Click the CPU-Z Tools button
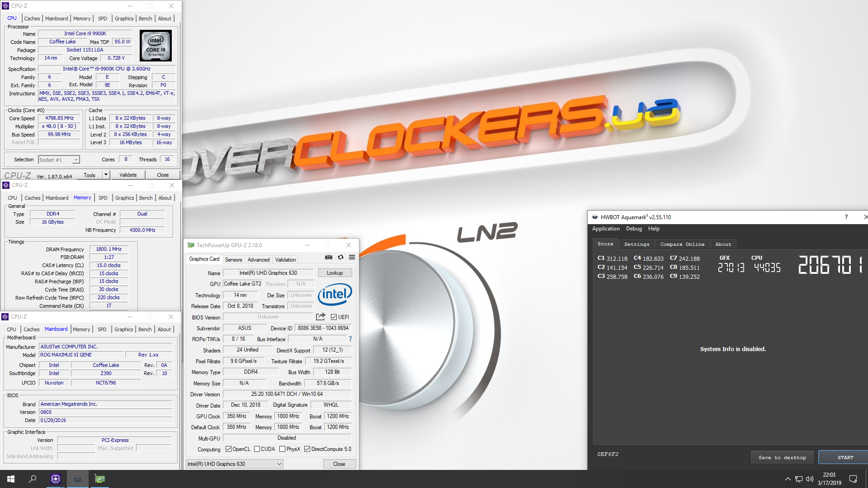The image size is (868, 488). point(90,175)
